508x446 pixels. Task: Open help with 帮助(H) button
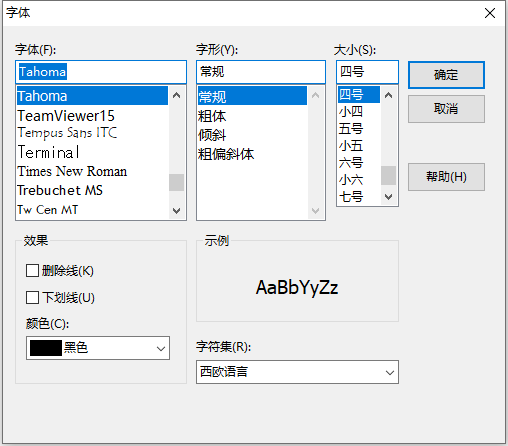click(446, 177)
